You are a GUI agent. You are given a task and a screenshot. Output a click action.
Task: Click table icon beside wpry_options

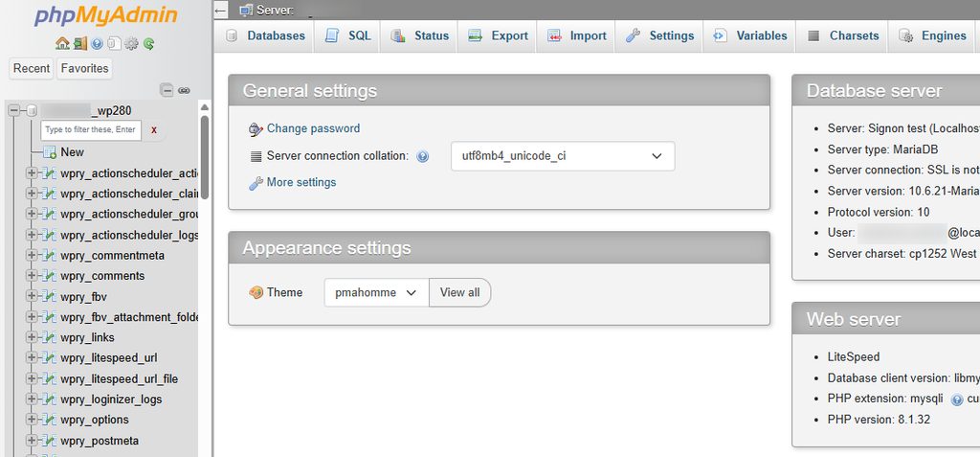pyautogui.click(x=50, y=420)
